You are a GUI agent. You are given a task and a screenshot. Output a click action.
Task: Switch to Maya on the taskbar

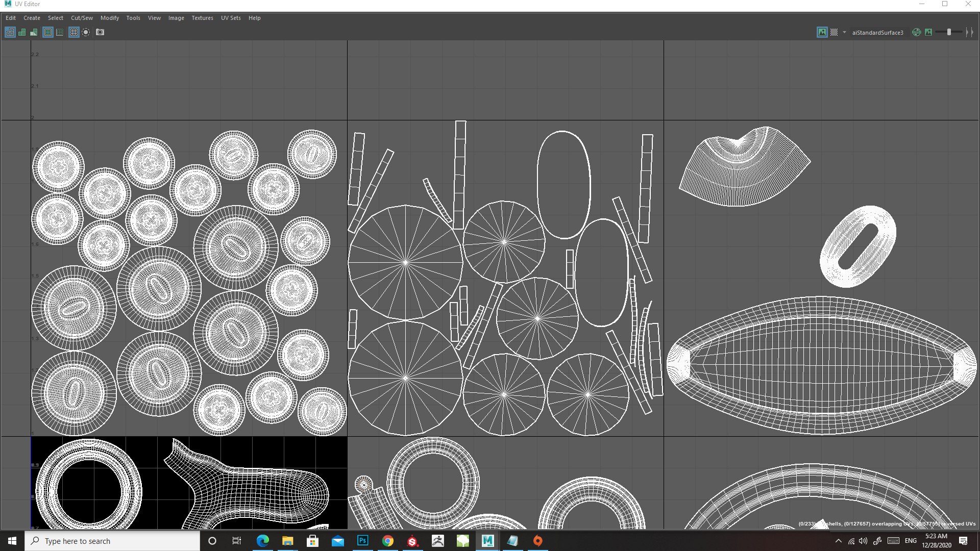coord(487,541)
